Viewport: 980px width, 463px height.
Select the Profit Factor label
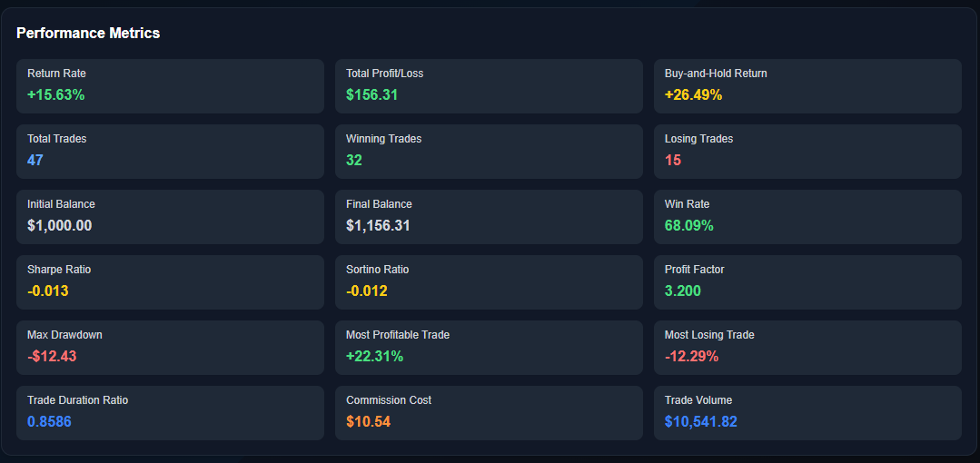695,270
